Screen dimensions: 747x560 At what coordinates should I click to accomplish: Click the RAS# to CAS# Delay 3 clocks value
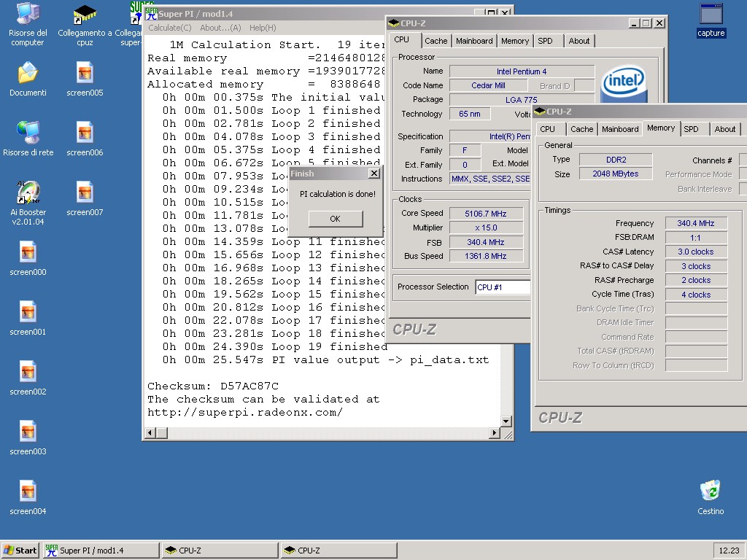pos(695,265)
